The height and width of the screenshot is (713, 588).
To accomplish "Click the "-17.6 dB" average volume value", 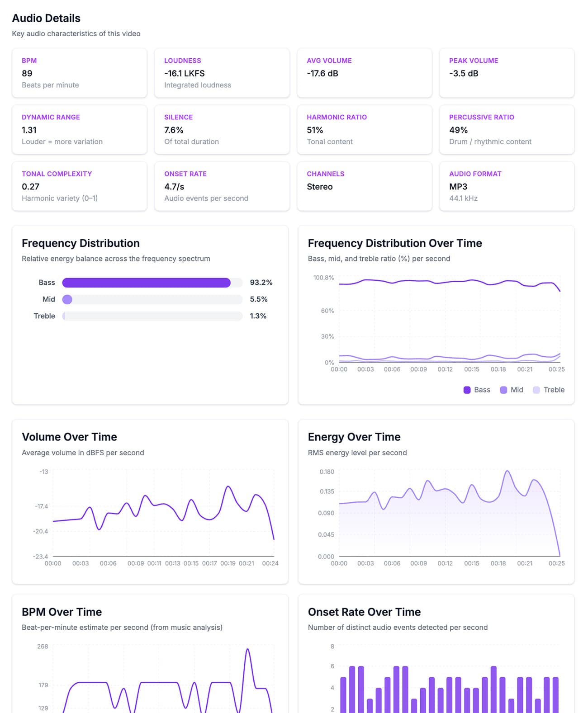I will coord(322,73).
